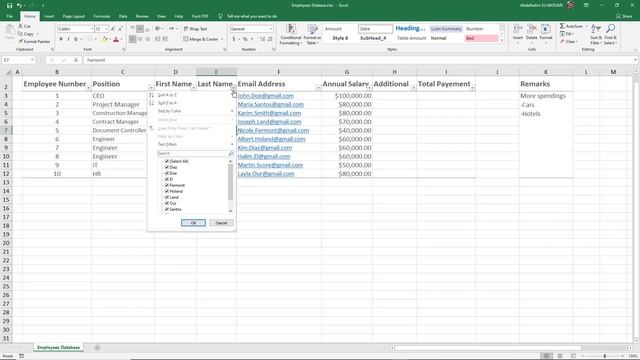Toggle Underline formatting

[x=76, y=39]
